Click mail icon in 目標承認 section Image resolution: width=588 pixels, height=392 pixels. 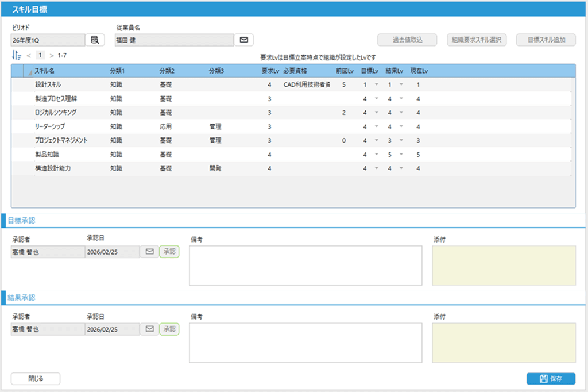pyautogui.click(x=149, y=251)
